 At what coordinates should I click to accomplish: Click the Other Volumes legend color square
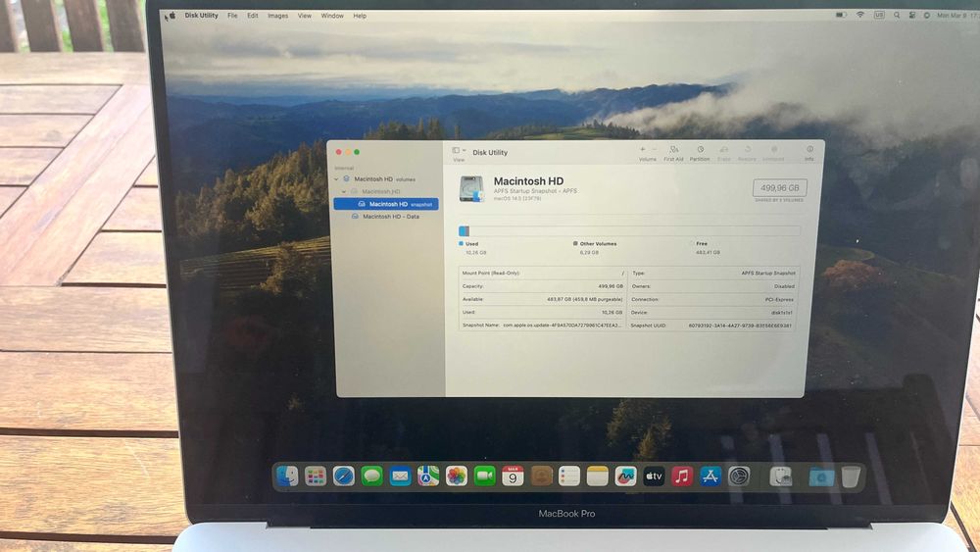[575, 244]
